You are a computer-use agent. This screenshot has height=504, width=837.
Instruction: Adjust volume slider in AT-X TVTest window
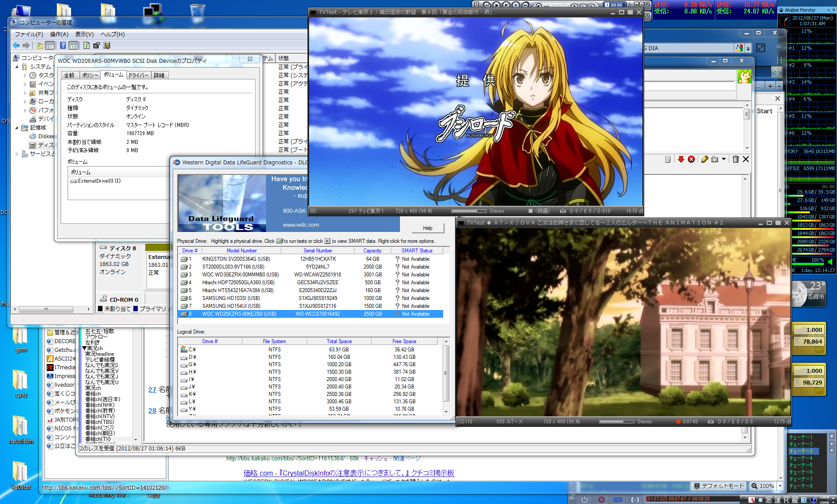(x=617, y=422)
